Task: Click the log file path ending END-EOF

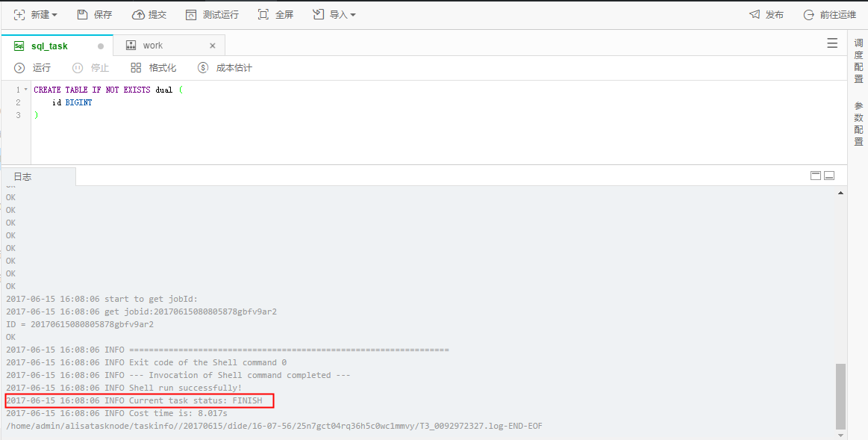Action: point(274,426)
